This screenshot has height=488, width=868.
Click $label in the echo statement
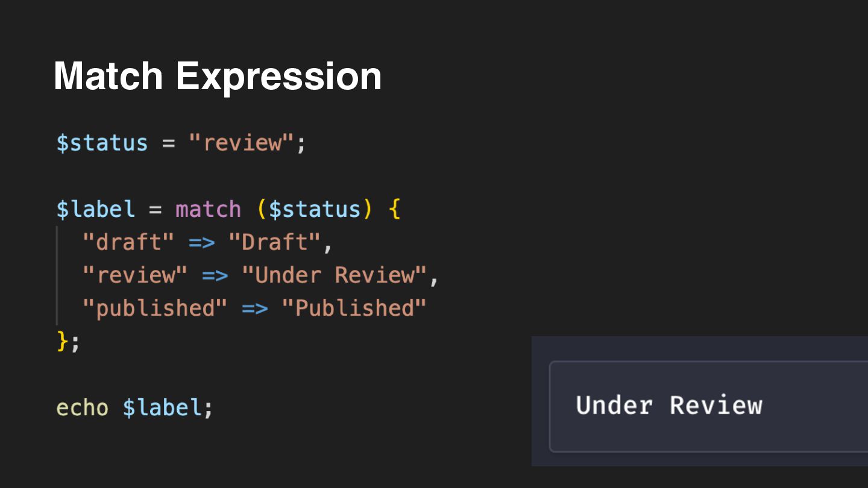tap(162, 408)
